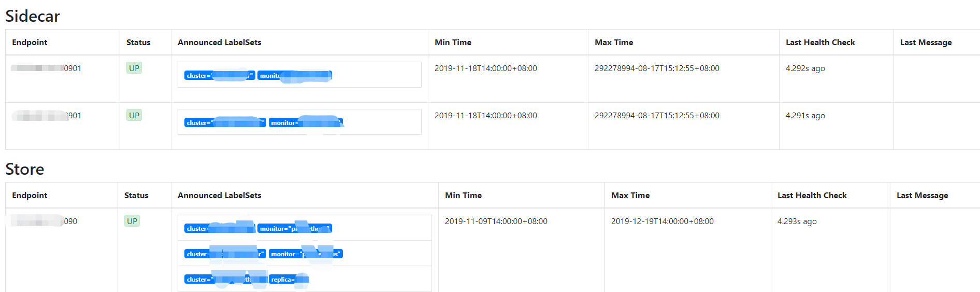Select the UP status badge in second Sidecar row

pyautogui.click(x=134, y=115)
